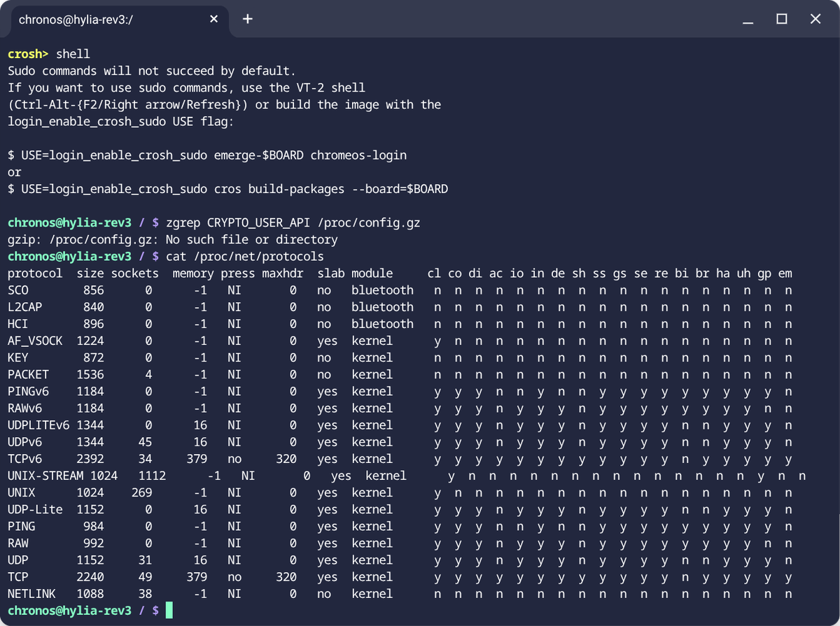Click the KEY protocol name
Viewport: 840px width, 626px height.
[x=18, y=357]
